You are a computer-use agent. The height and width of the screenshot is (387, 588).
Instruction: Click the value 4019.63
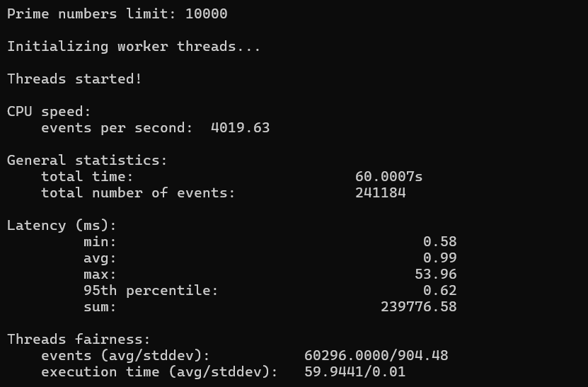(241, 128)
